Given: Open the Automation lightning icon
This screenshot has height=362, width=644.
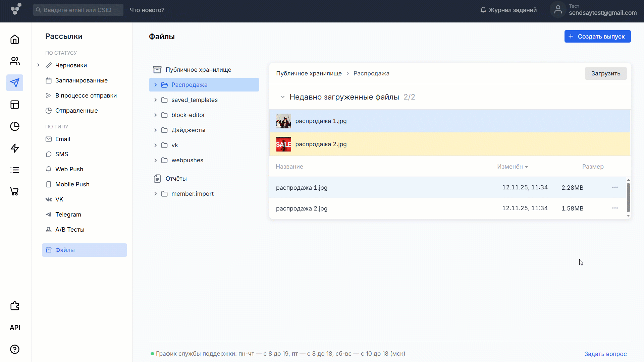Looking at the screenshot, I should pos(15,148).
